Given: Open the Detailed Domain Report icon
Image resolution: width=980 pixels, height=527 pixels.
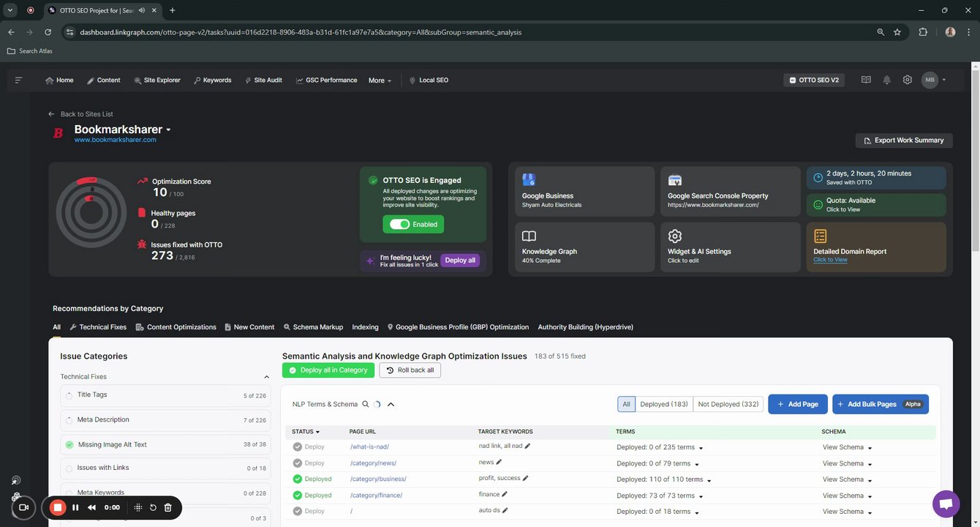Looking at the screenshot, I should click(821, 236).
